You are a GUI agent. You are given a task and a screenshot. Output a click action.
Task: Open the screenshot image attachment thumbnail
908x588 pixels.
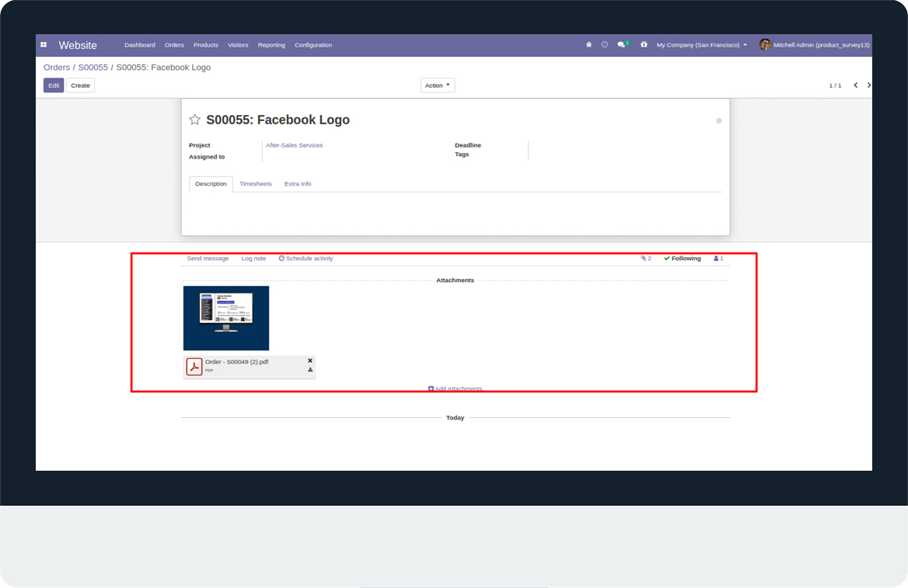(x=226, y=318)
